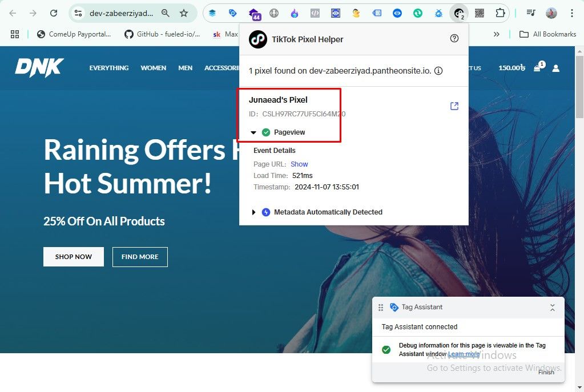Open the GitHub fueled-io bookmark
The height and width of the screenshot is (392, 584).
coord(162,34)
